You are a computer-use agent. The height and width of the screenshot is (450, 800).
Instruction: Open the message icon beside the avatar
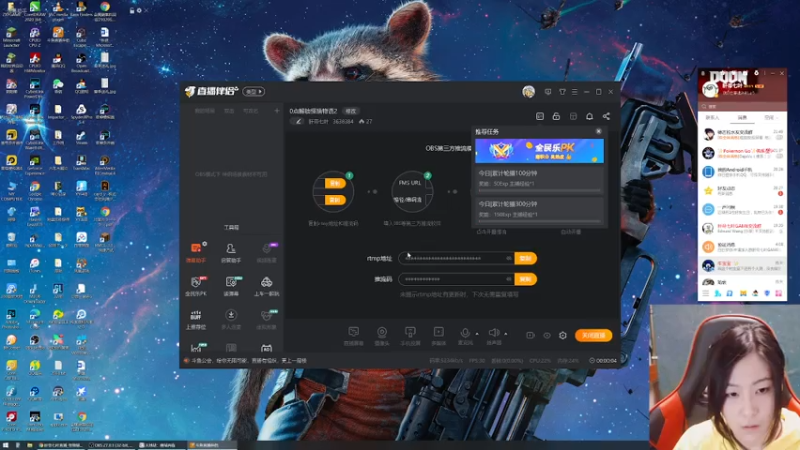pyautogui.click(x=548, y=92)
